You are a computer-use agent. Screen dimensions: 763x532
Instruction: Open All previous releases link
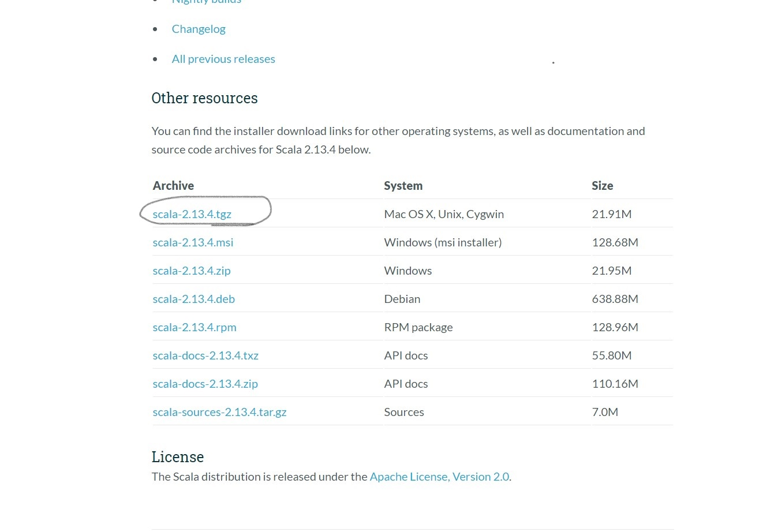click(223, 59)
